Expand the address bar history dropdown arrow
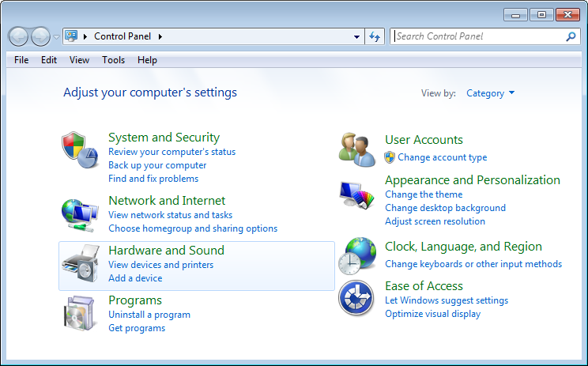The width and height of the screenshot is (588, 366). pos(357,36)
